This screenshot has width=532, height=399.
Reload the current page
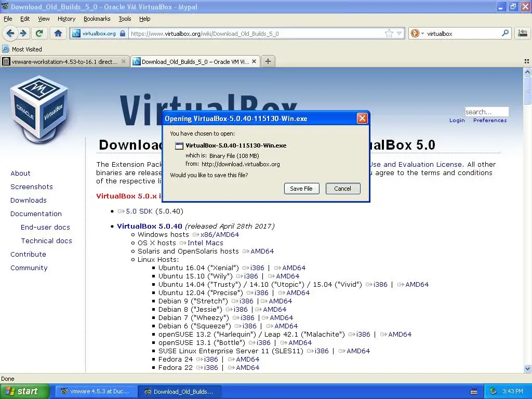click(x=39, y=33)
